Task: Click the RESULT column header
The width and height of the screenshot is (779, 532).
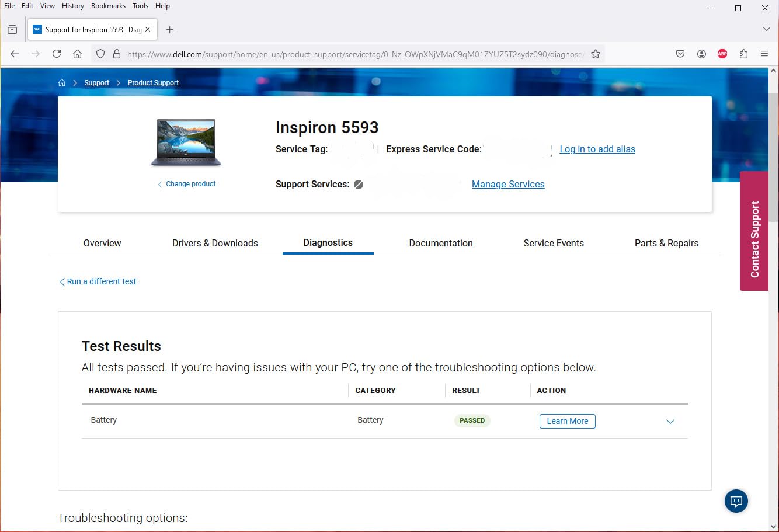Action: click(x=466, y=390)
